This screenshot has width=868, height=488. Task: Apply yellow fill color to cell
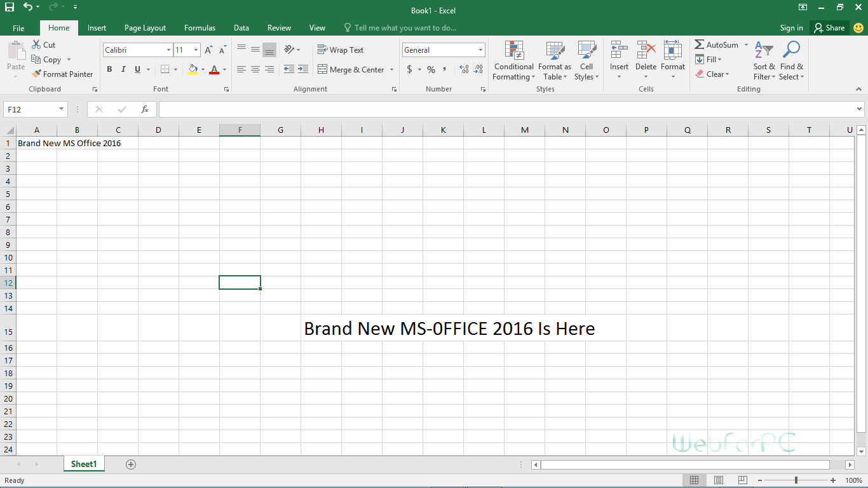193,70
